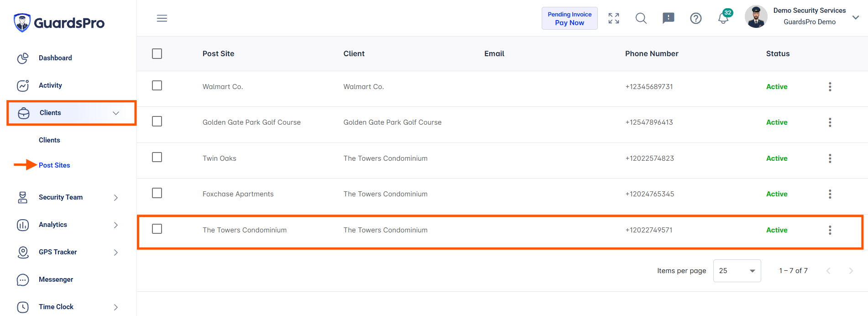This screenshot has height=316, width=868.
Task: Open the three-dot menu for Walmart Co.
Action: tap(830, 87)
